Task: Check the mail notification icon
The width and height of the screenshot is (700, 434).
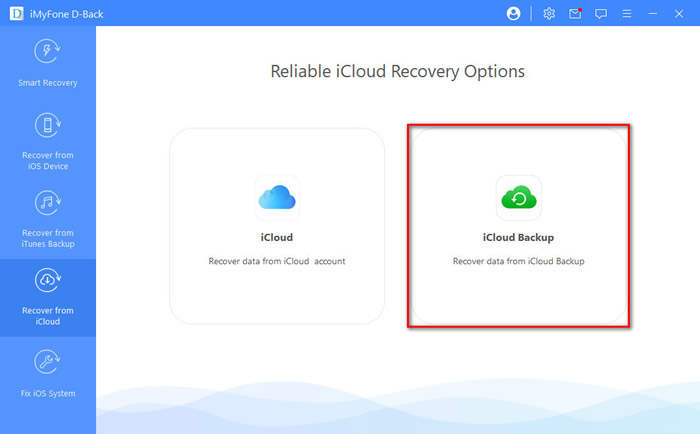Action: (x=575, y=14)
